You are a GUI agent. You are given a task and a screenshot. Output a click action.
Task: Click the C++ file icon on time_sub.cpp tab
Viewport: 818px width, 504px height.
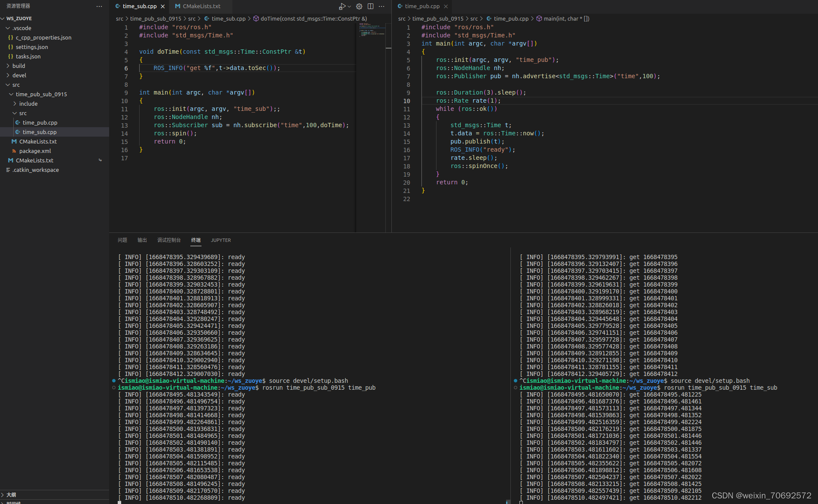coord(117,6)
